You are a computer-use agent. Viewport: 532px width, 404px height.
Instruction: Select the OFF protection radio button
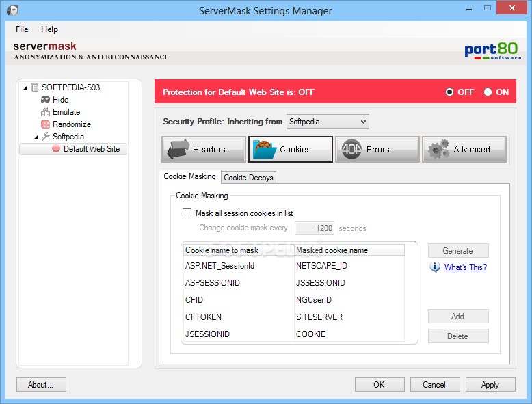[x=449, y=92]
